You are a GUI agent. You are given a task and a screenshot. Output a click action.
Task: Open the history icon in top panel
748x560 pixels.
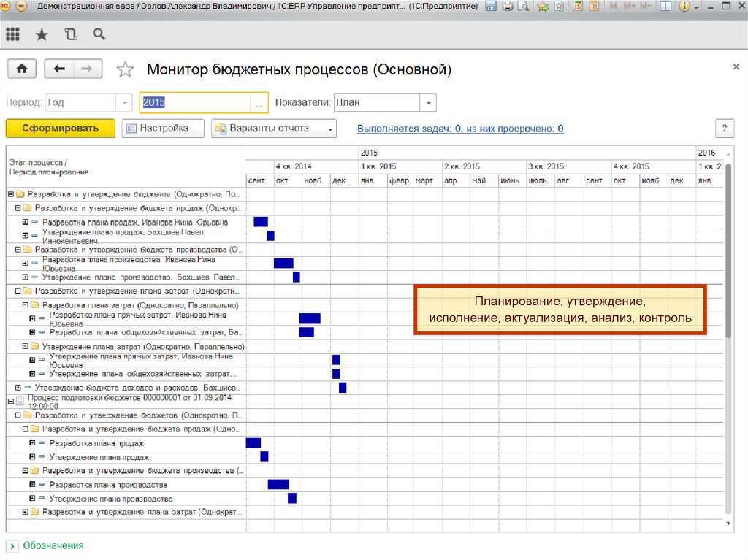click(71, 34)
